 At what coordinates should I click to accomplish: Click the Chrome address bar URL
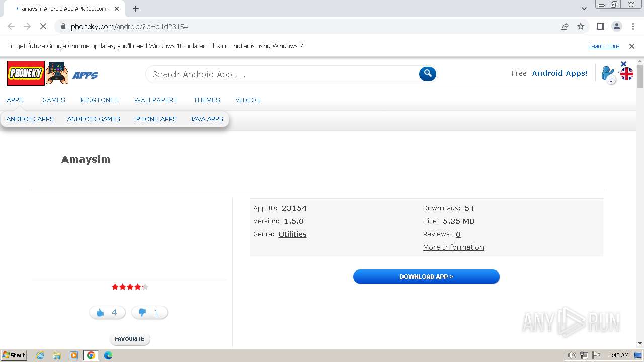click(x=129, y=26)
